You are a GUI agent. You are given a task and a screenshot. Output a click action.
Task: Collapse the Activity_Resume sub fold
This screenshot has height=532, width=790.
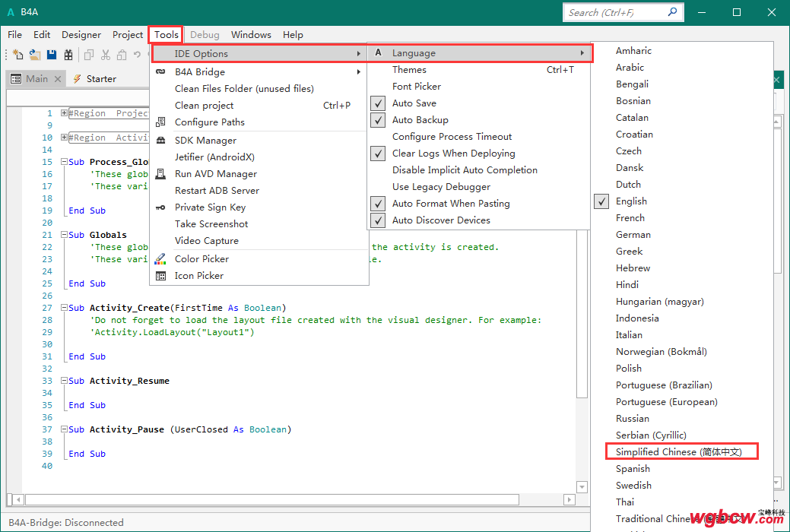64,380
